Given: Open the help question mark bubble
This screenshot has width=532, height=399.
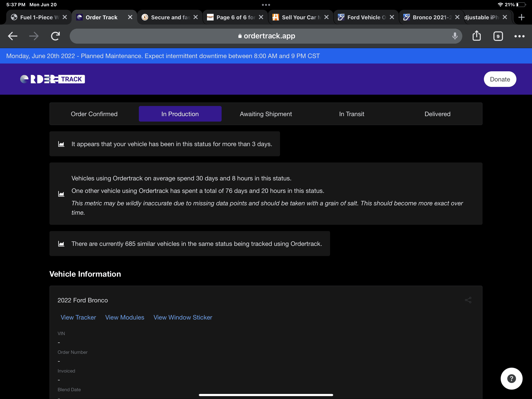Looking at the screenshot, I should (511, 378).
